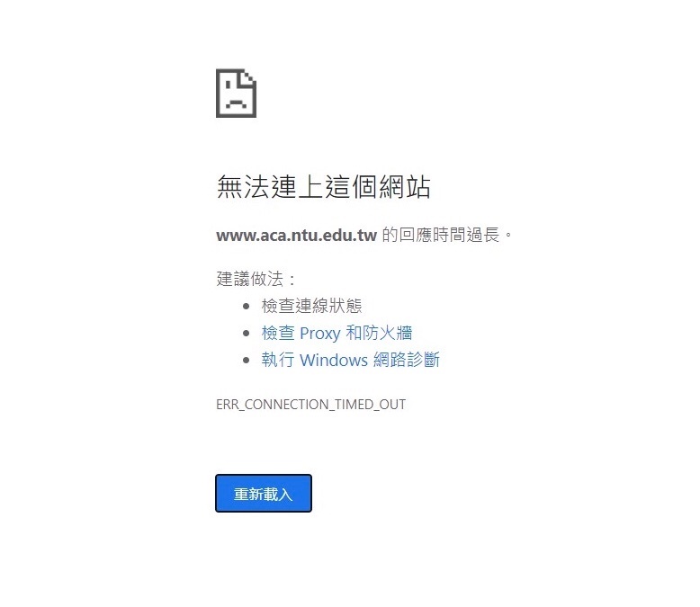This screenshot has height=607, width=700.
Task: Click the frowning mouth on the page icon
Action: pos(236,104)
